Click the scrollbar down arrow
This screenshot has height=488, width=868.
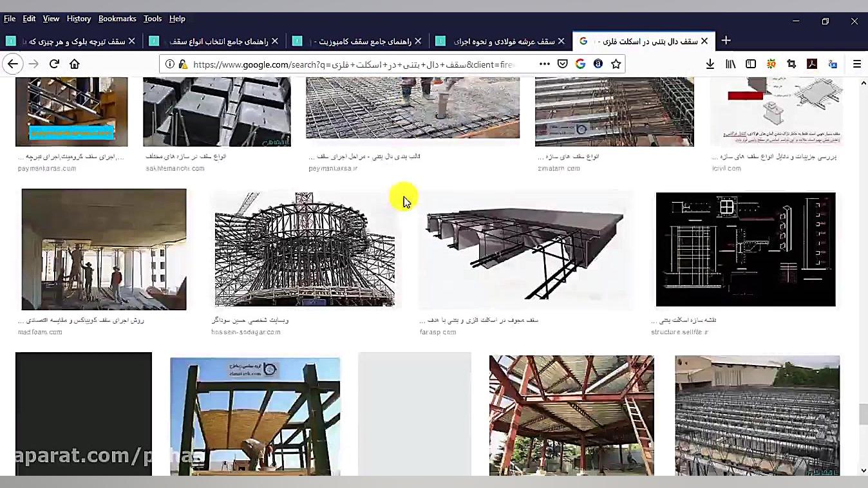point(863,470)
